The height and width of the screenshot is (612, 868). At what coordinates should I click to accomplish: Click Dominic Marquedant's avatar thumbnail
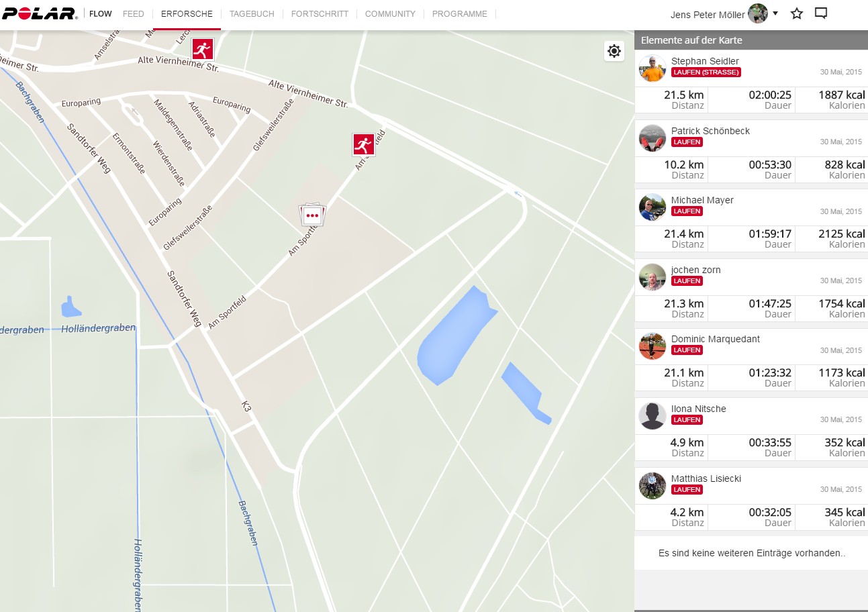point(652,346)
